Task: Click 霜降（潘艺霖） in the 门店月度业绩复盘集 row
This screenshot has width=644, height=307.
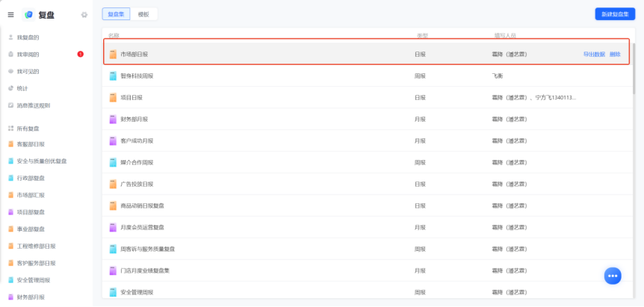Action: click(510, 271)
